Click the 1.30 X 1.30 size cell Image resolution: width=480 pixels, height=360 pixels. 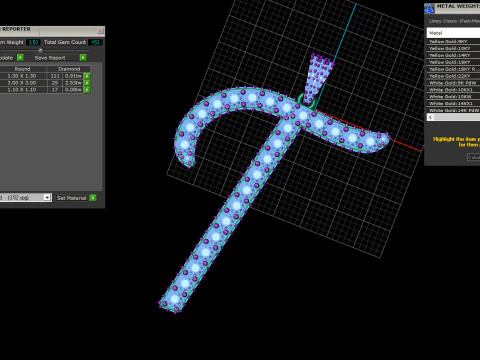coord(22,76)
